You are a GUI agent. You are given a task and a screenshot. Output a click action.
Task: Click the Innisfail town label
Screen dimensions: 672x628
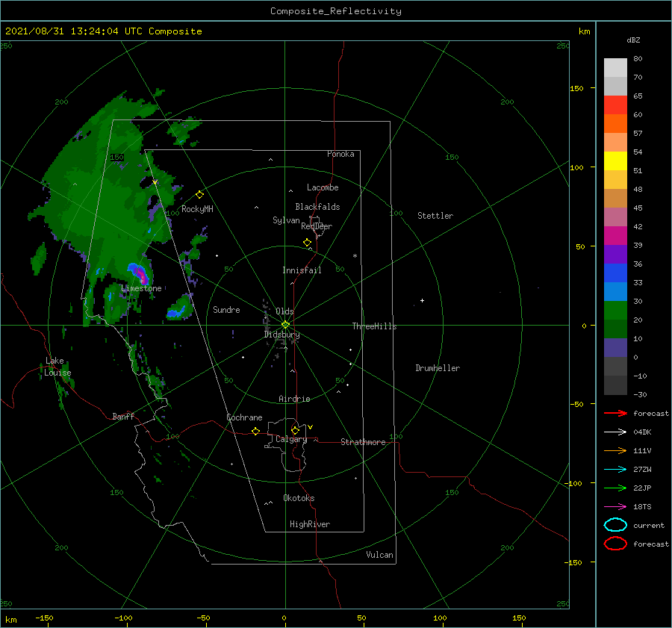point(302,270)
